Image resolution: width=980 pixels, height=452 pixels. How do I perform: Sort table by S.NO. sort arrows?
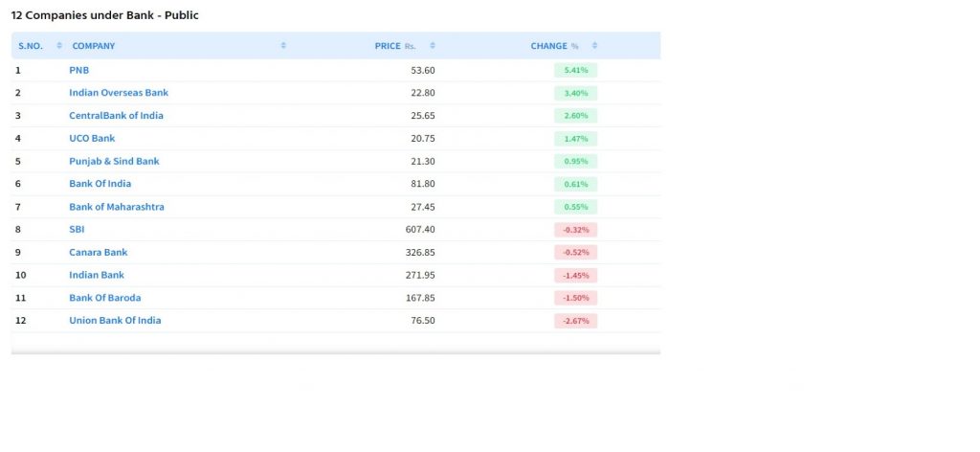click(x=59, y=46)
